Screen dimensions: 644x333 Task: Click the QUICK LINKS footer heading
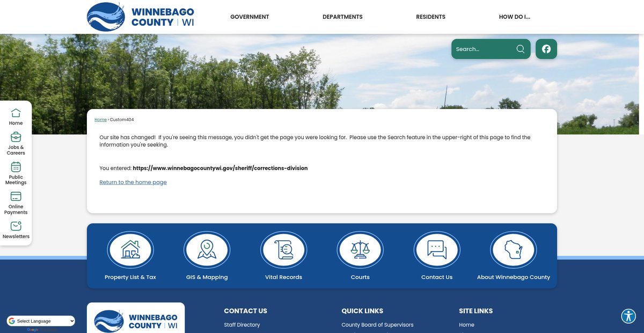[x=362, y=311]
